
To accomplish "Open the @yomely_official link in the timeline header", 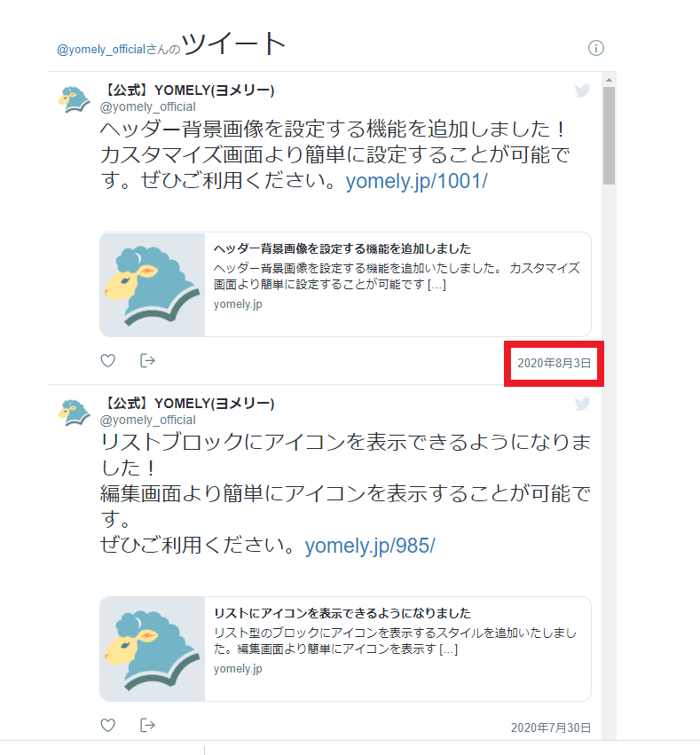I will tap(100, 50).
